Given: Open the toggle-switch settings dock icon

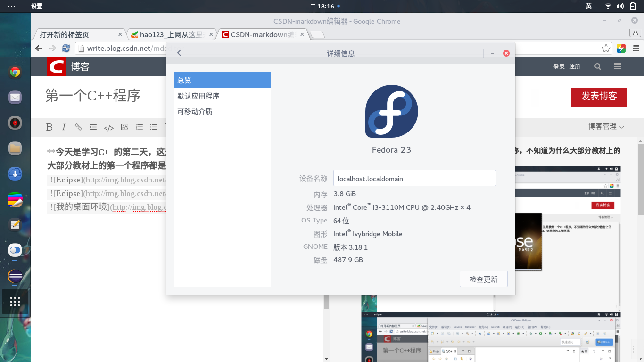Looking at the screenshot, I should [15, 250].
